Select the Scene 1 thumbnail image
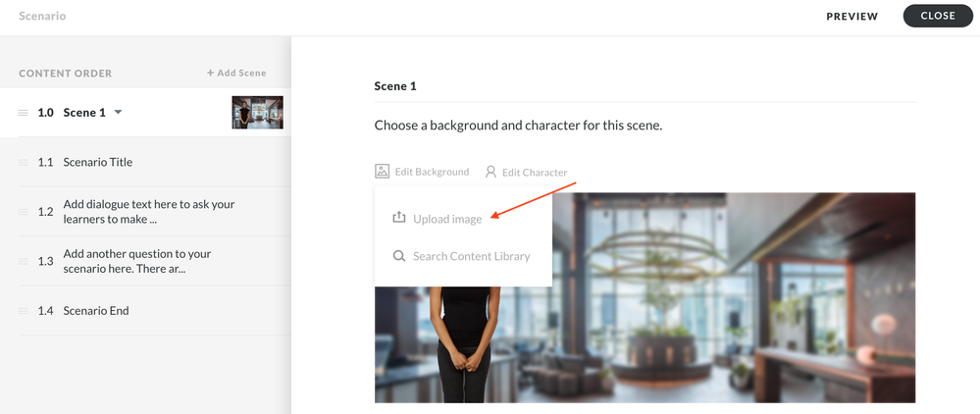 point(257,113)
